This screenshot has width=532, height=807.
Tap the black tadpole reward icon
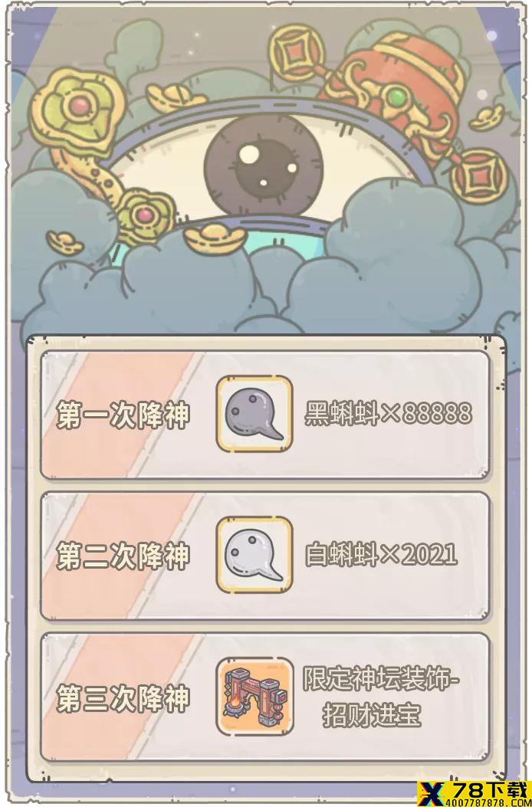pyautogui.click(x=254, y=415)
